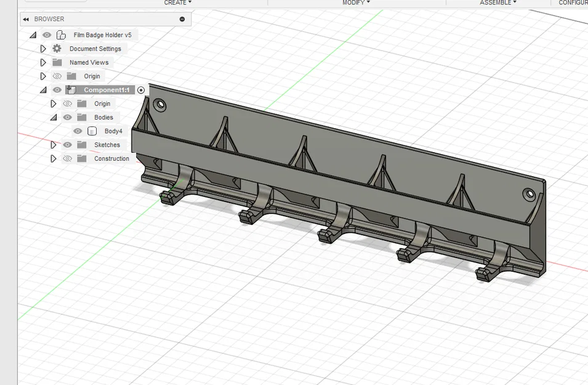The width and height of the screenshot is (588, 385).
Task: Select the Sketches label
Action: point(107,145)
